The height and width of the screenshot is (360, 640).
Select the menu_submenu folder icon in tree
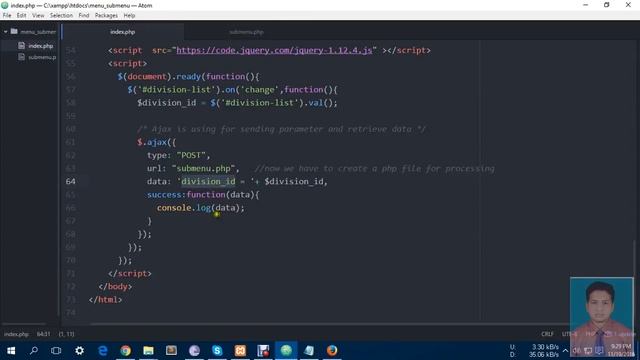click(14, 31)
